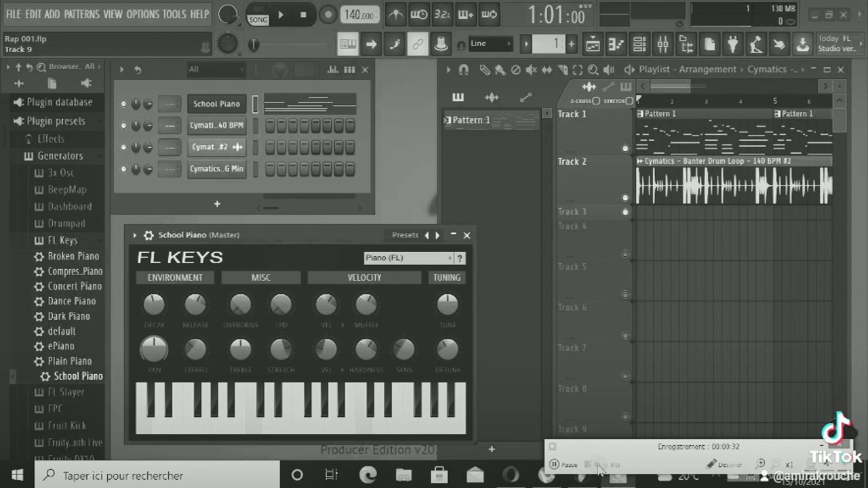Open the PATTERNS menu
The image size is (868, 488).
pos(81,14)
